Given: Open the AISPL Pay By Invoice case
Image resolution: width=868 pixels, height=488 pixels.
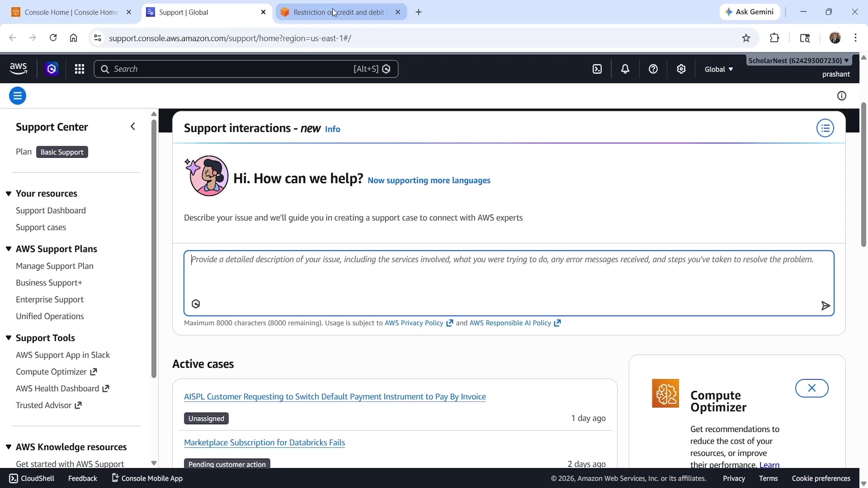Looking at the screenshot, I should pyautogui.click(x=335, y=397).
